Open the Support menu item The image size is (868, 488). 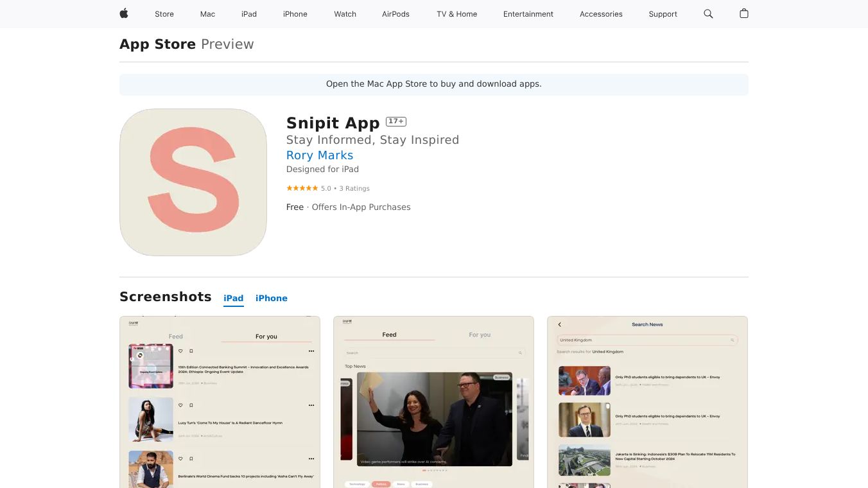(663, 14)
